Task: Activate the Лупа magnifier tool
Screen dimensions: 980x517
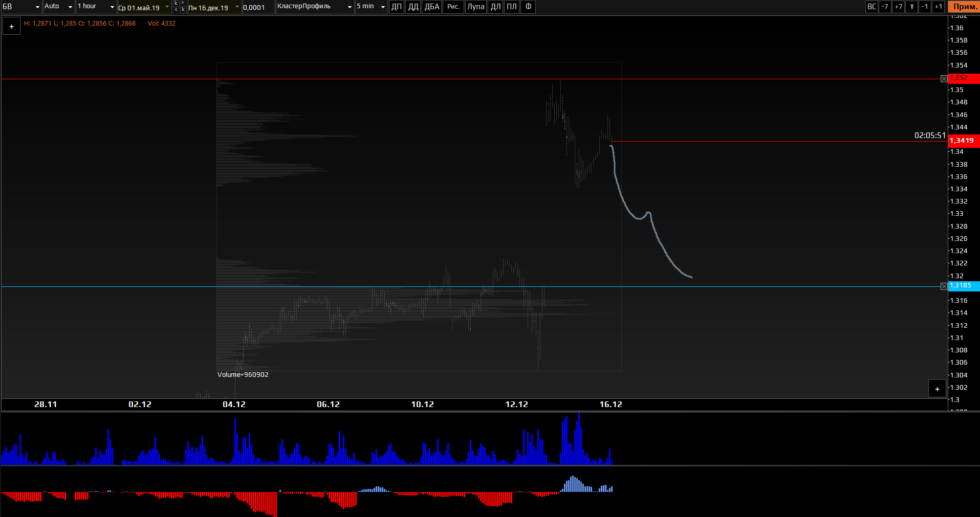Action: point(475,7)
